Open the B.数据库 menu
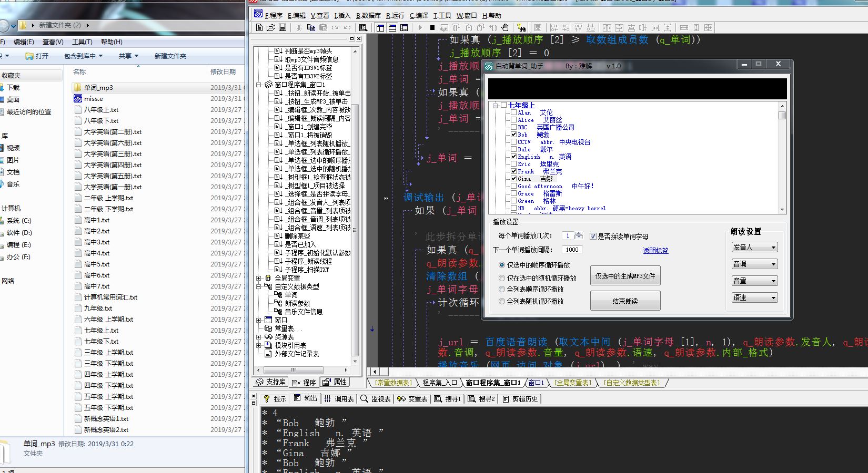The height and width of the screenshot is (473, 868). (x=368, y=15)
